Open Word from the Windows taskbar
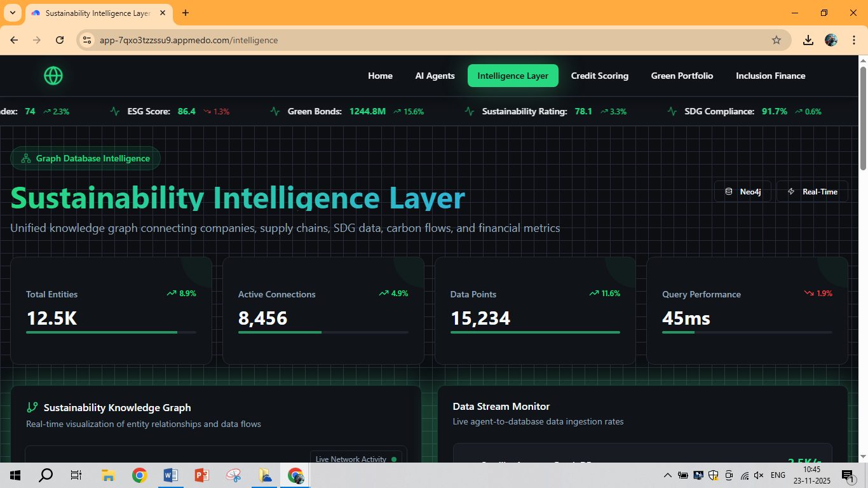This screenshot has height=488, width=868. click(170, 475)
